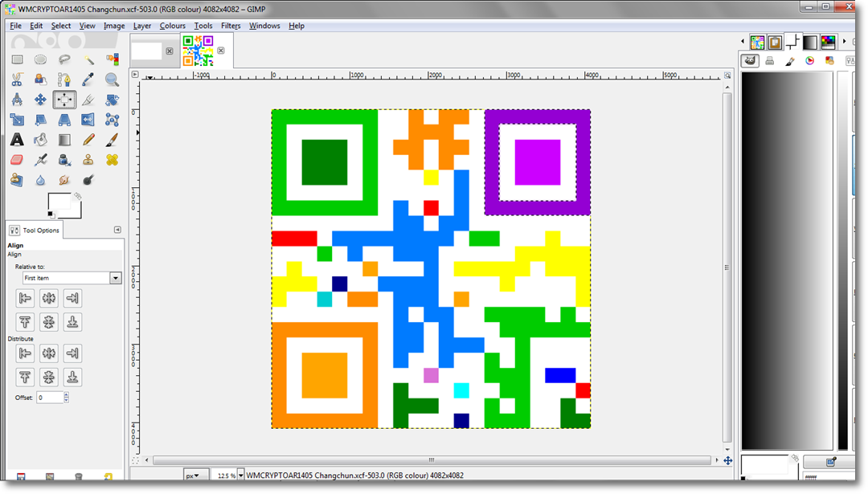Screen dimensions: 868x494
Task: Click the Offset spinner arrows
Action: 67,397
